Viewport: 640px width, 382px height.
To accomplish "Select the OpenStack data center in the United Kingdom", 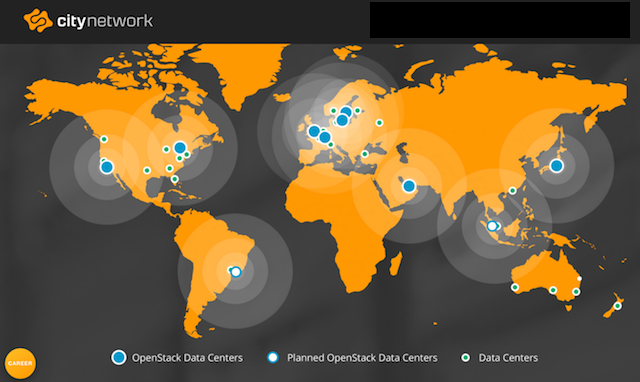I will pos(314,131).
